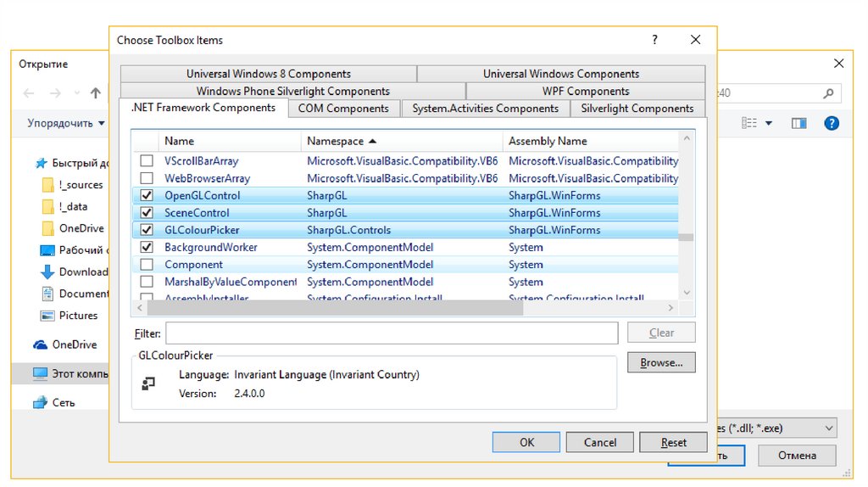Switch to the WPF Components tab
Viewport: 868px width, 487px height.
[586, 92]
